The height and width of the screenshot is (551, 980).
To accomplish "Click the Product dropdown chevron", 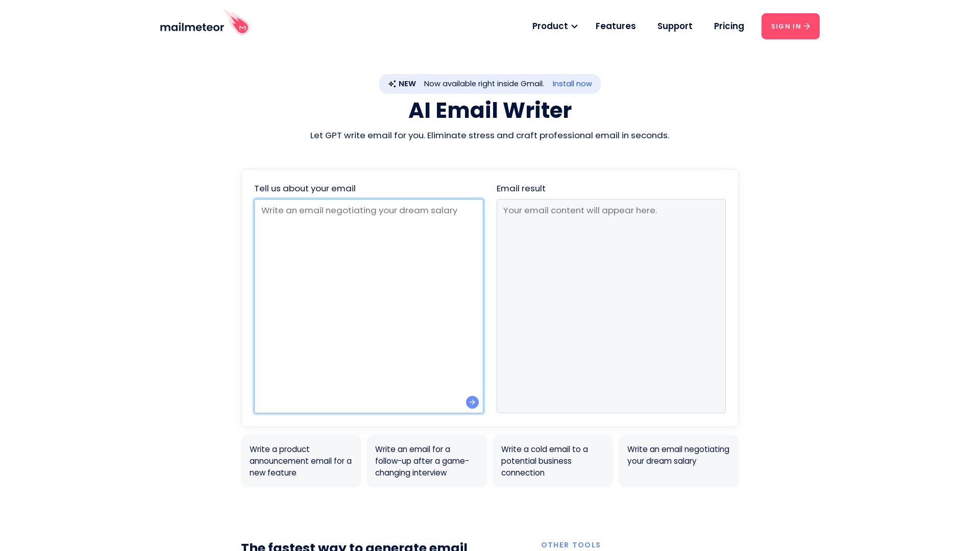I will pos(575,26).
